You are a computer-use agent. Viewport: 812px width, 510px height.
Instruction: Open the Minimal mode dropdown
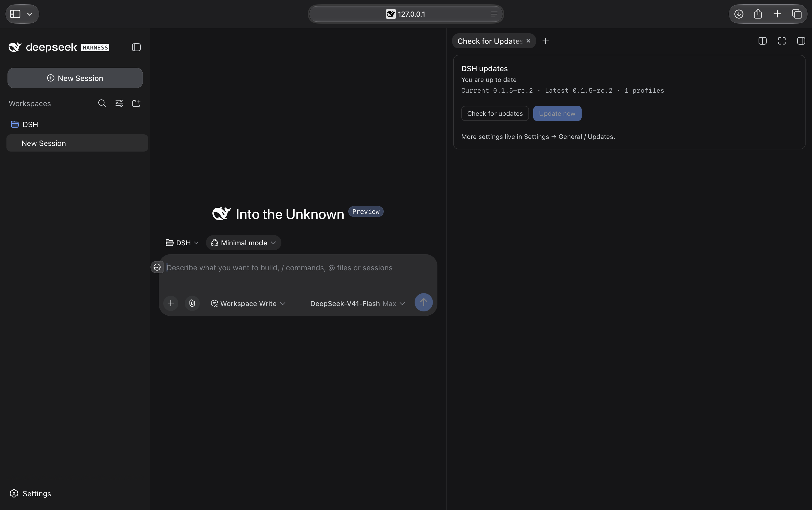pyautogui.click(x=243, y=243)
